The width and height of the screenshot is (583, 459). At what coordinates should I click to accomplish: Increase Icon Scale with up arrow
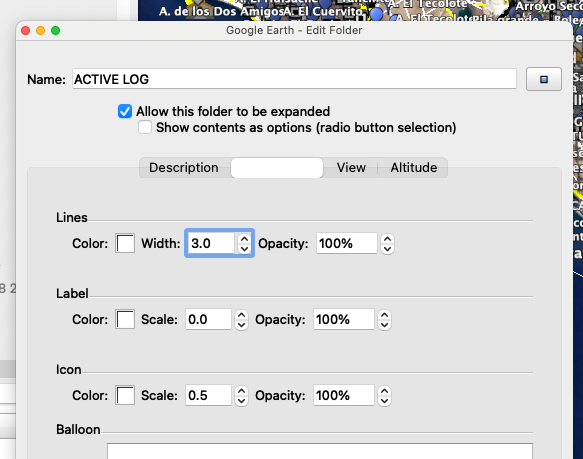pyautogui.click(x=241, y=391)
